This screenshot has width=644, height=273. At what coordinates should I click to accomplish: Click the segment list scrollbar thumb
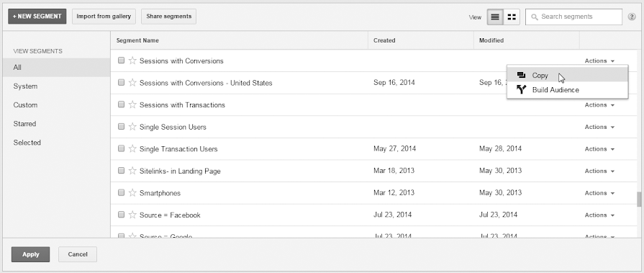[x=639, y=200]
